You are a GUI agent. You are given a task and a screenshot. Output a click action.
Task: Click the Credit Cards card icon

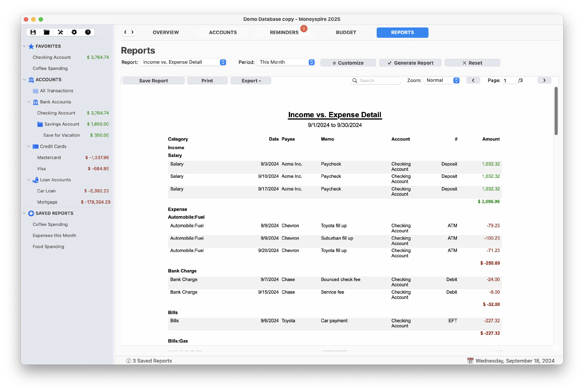coord(35,146)
